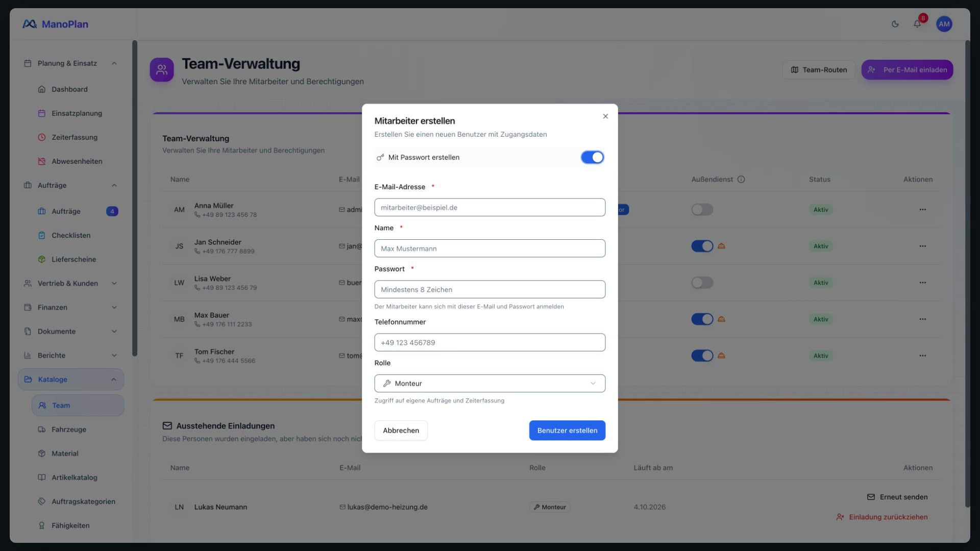The height and width of the screenshot is (551, 980).
Task: Disable Außendienst toggle for Tom Fischer
Action: tap(702, 356)
